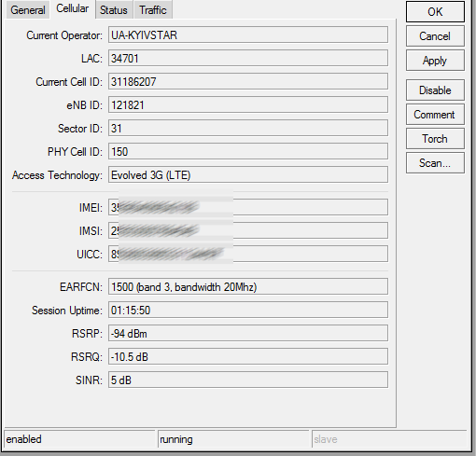476x456 pixels.
Task: Click the SINR field 5 dB
Action: (248, 380)
